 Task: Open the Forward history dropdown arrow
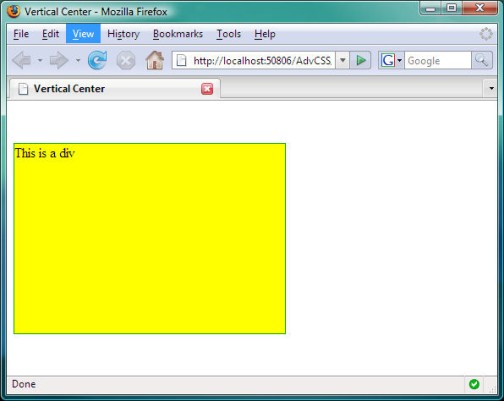(x=78, y=60)
